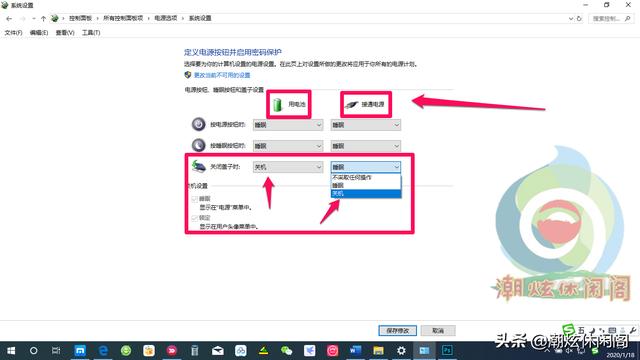Open the 文件(F) menu
Viewport: 640px width, 360px height.
[13, 33]
